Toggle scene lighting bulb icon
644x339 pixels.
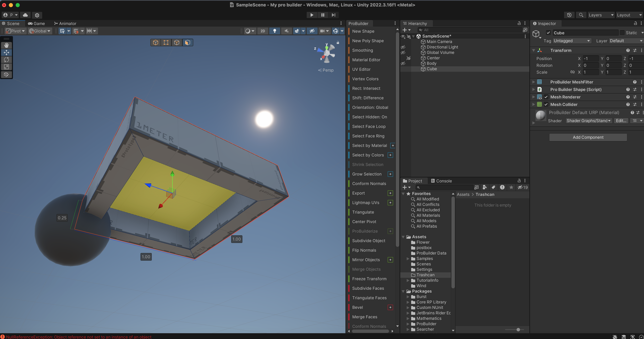(x=275, y=31)
